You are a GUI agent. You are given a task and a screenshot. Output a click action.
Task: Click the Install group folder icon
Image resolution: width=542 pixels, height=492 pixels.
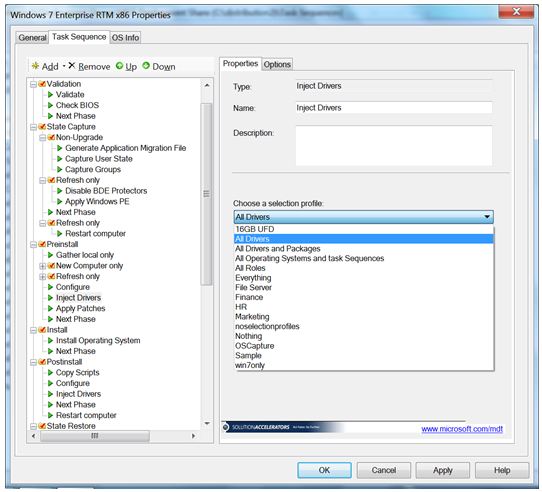tap(42, 330)
